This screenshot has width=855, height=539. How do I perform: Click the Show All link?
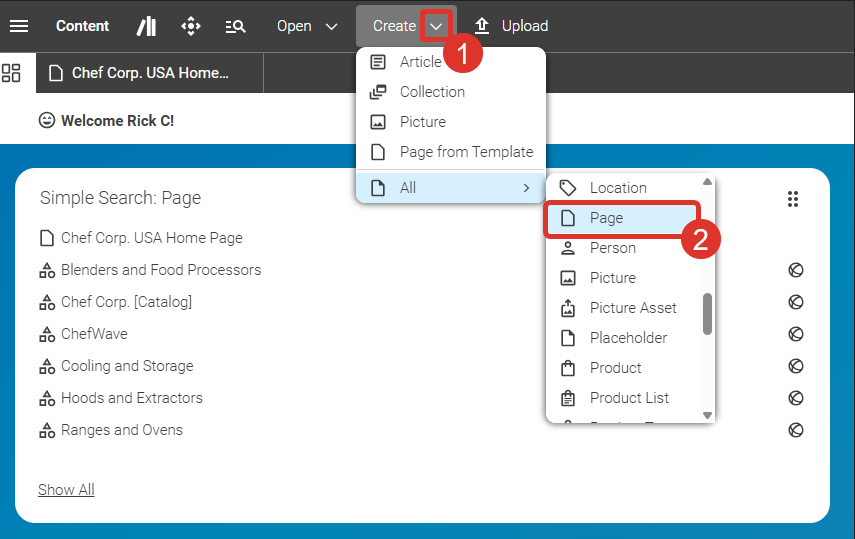tap(66, 490)
